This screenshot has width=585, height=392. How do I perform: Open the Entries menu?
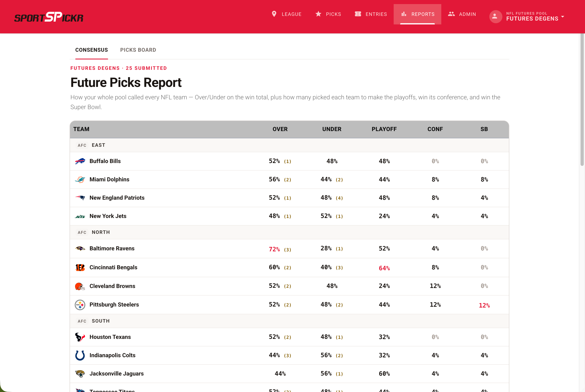point(371,14)
